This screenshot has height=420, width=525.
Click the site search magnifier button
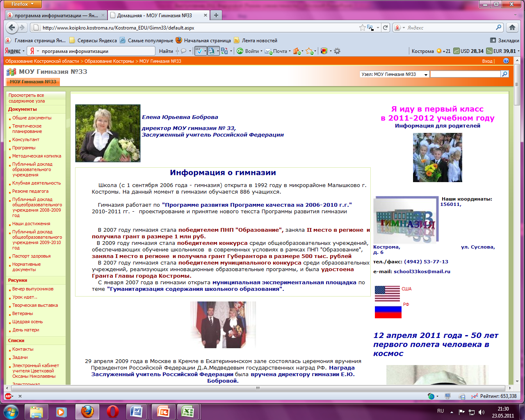(505, 74)
